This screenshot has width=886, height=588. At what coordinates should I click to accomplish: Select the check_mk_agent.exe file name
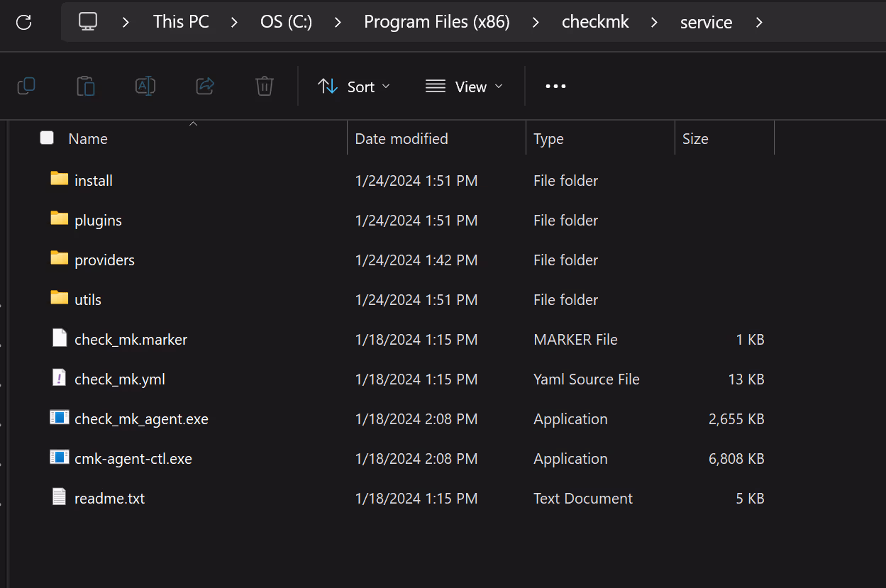[141, 418]
